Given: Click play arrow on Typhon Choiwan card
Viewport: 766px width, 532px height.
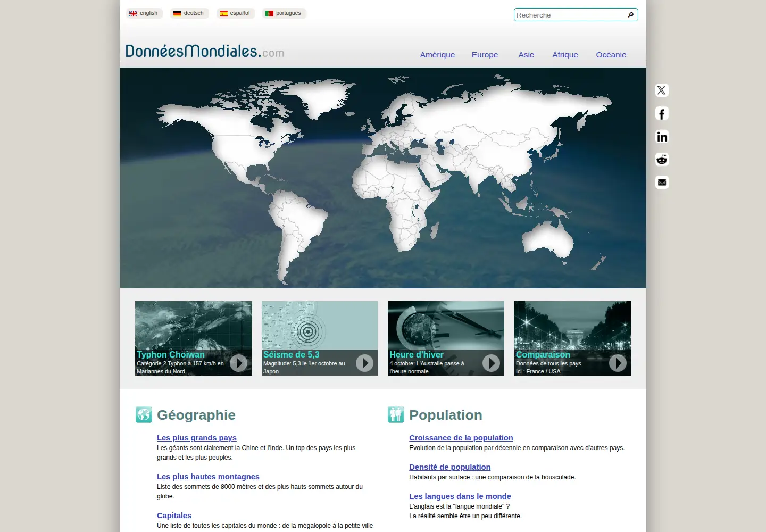Looking at the screenshot, I should (x=238, y=363).
